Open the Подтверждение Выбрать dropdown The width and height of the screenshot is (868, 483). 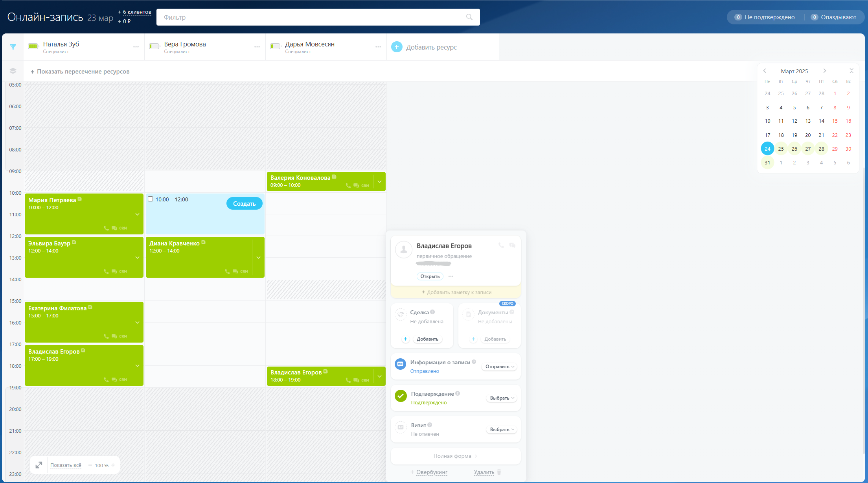[502, 398]
